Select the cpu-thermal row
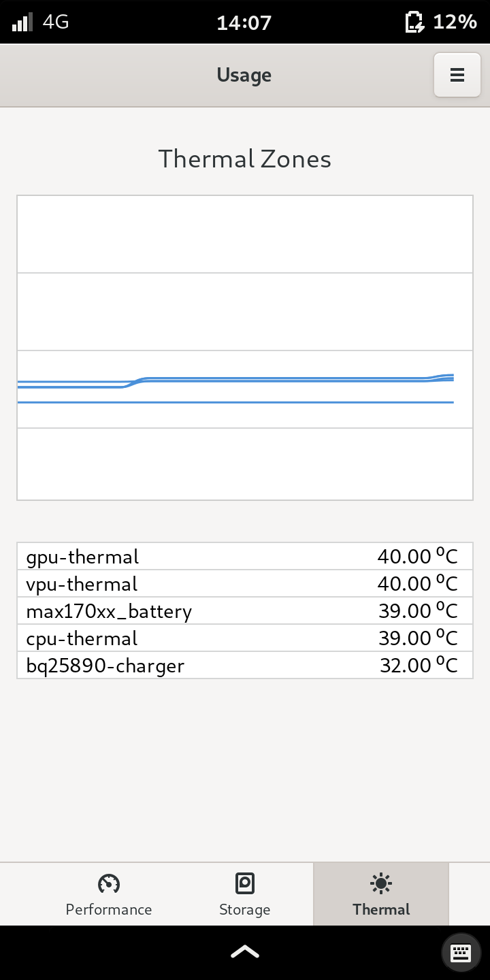 245,638
